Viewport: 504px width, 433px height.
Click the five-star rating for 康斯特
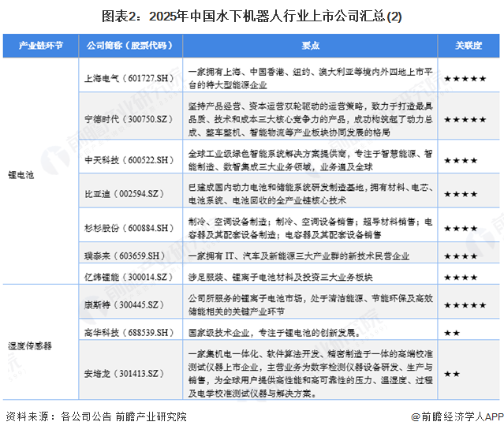(x=465, y=305)
